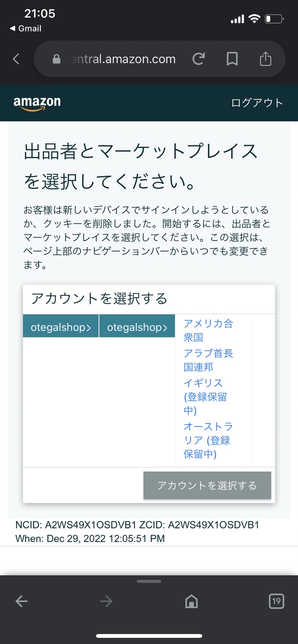Tap the address bar URL field

tap(123, 59)
